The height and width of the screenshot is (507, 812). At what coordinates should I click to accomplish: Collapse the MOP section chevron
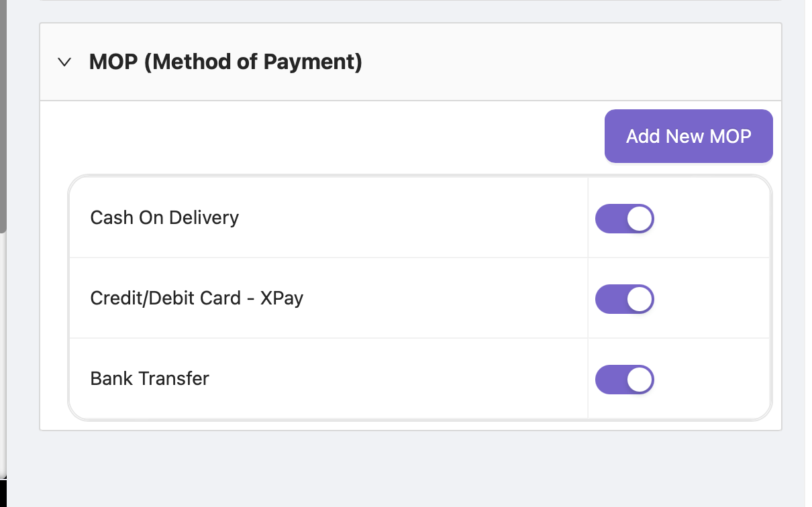[x=64, y=62]
